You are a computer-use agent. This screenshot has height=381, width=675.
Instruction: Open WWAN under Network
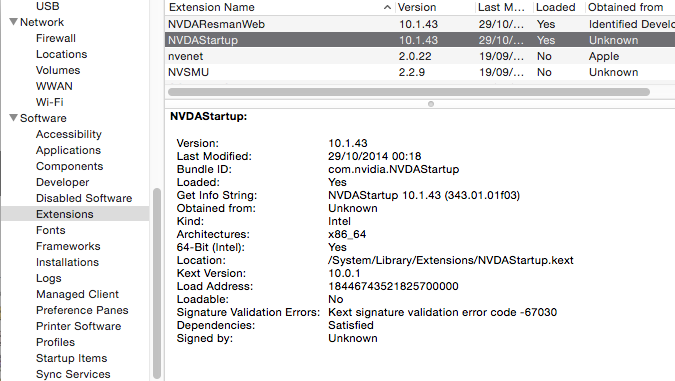[54, 86]
